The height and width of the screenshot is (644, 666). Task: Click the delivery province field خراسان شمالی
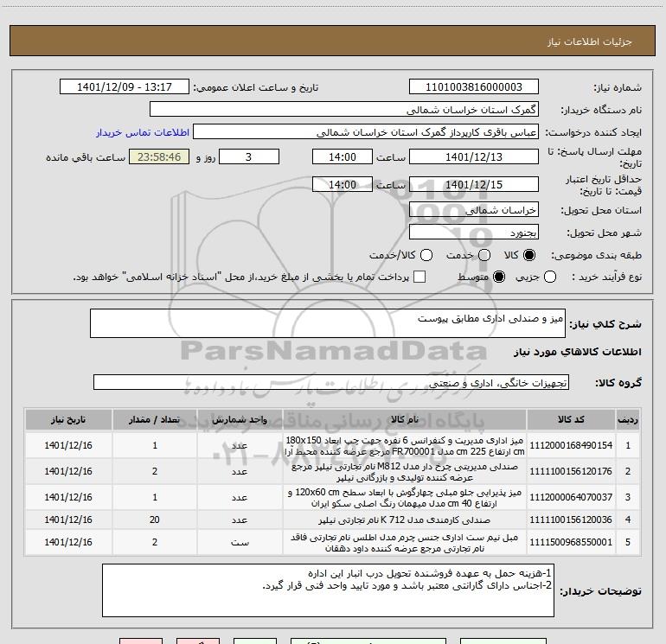coord(474,210)
